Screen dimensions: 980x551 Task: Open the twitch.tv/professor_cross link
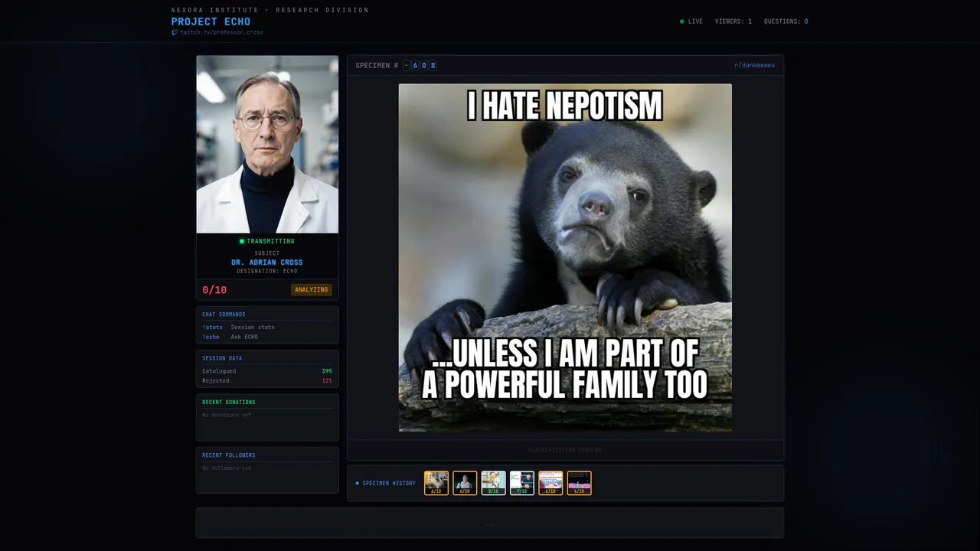coord(221,33)
